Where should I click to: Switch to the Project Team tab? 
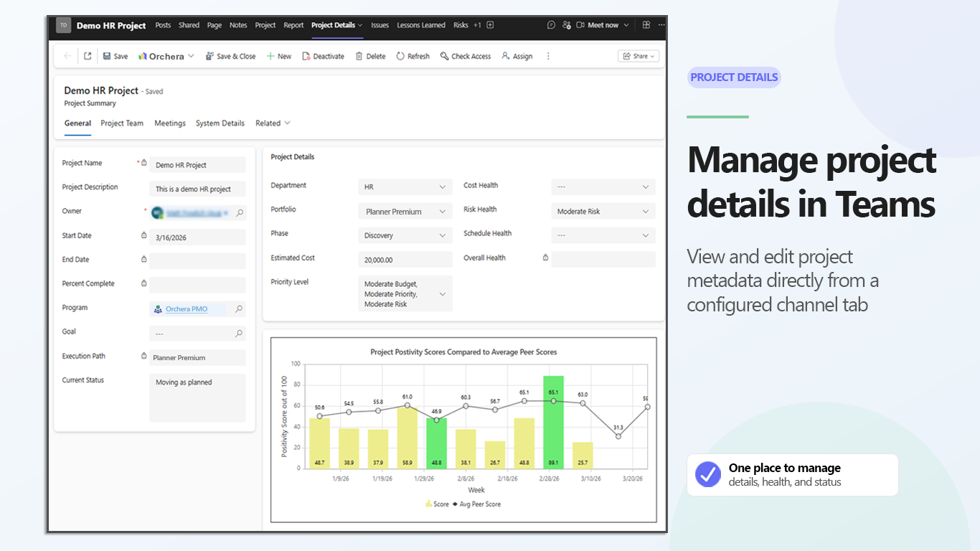[x=122, y=123]
